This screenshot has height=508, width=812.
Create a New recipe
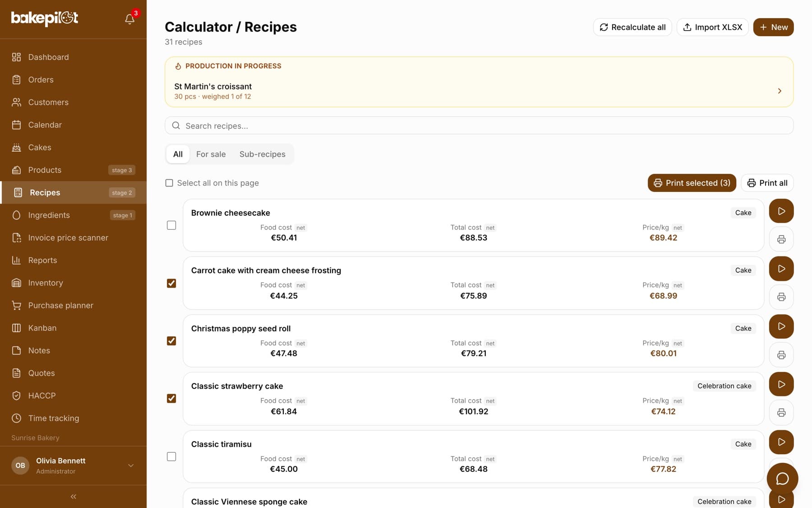773,27
